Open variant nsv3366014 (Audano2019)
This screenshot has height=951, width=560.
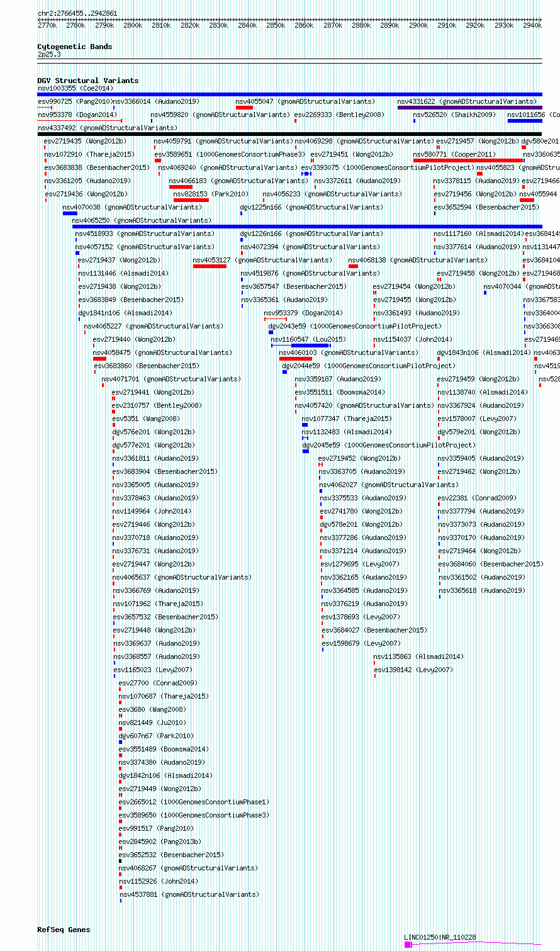156,101
